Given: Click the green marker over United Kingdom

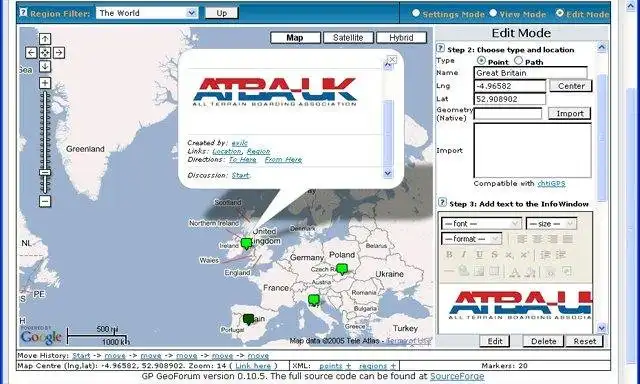Looking at the screenshot, I should (246, 244).
